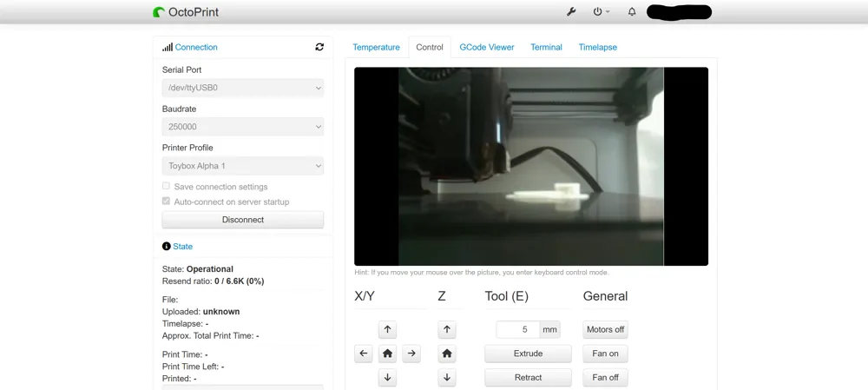Image resolution: width=868 pixels, height=390 pixels.
Task: Jog X/Y down arrow
Action: pyautogui.click(x=387, y=377)
